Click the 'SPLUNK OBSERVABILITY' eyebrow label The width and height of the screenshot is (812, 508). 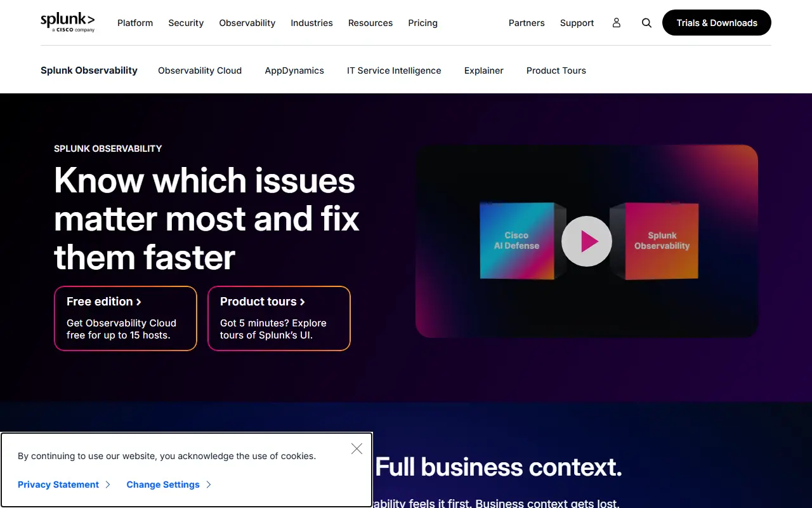(108, 149)
